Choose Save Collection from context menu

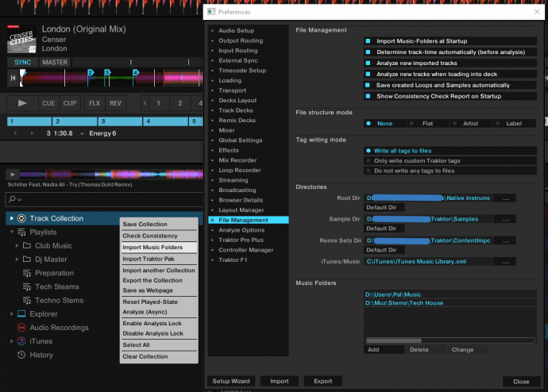click(x=159, y=224)
